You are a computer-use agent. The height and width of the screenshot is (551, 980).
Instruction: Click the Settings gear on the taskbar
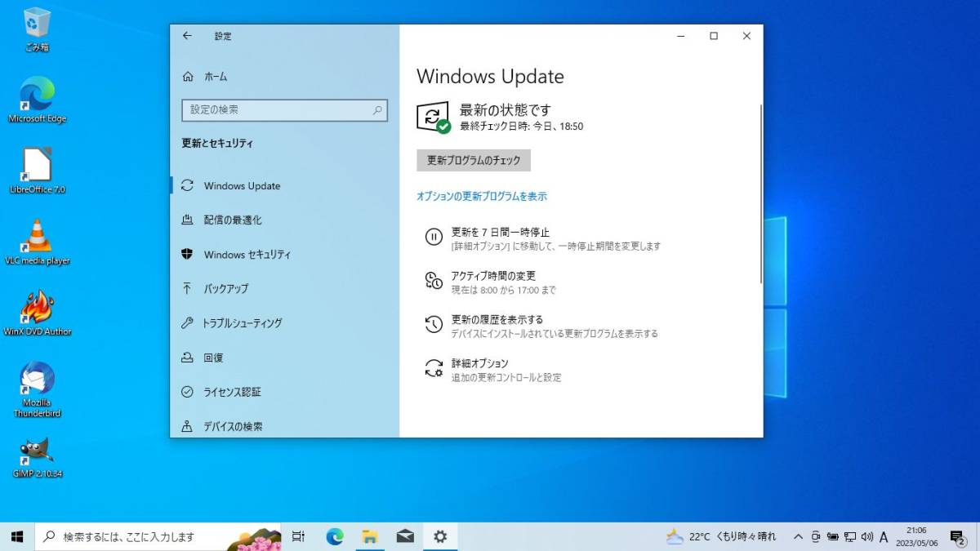[x=440, y=536]
